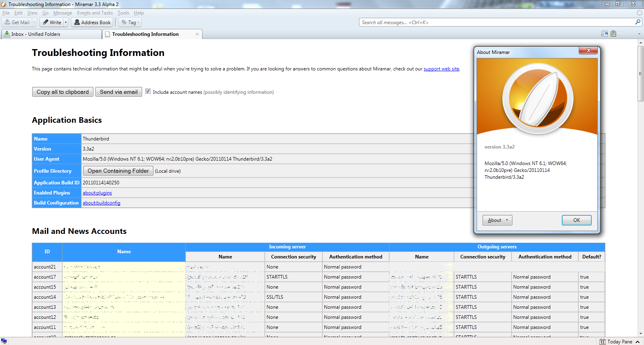Select the Troubleshooting Information tab

pos(152,34)
